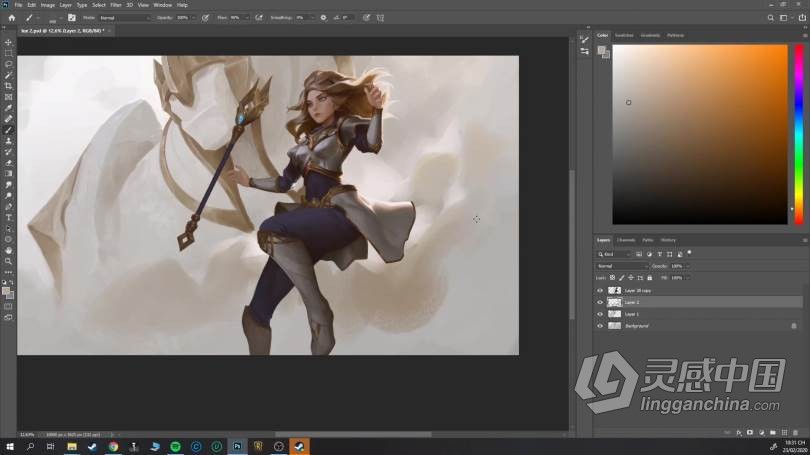Select the Eraser tool
810x455 pixels.
tap(8, 163)
